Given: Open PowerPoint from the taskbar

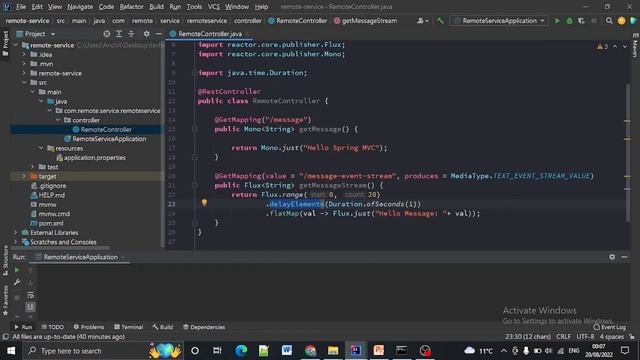Looking at the screenshot, I should point(379,351).
